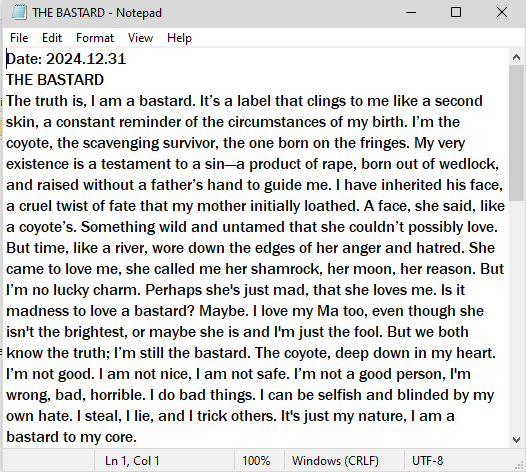Maximize the Notepad window
This screenshot has width=526, height=472.
click(x=456, y=13)
